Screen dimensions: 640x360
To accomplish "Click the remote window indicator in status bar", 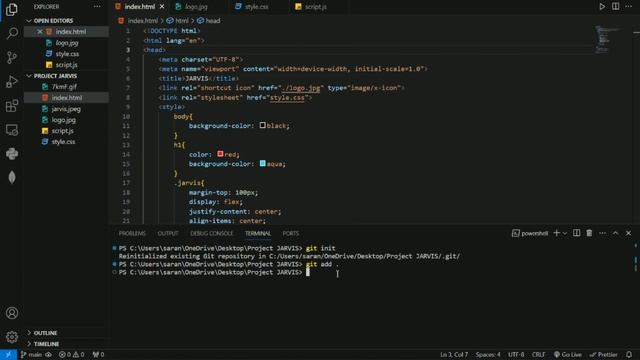I will [8, 354].
